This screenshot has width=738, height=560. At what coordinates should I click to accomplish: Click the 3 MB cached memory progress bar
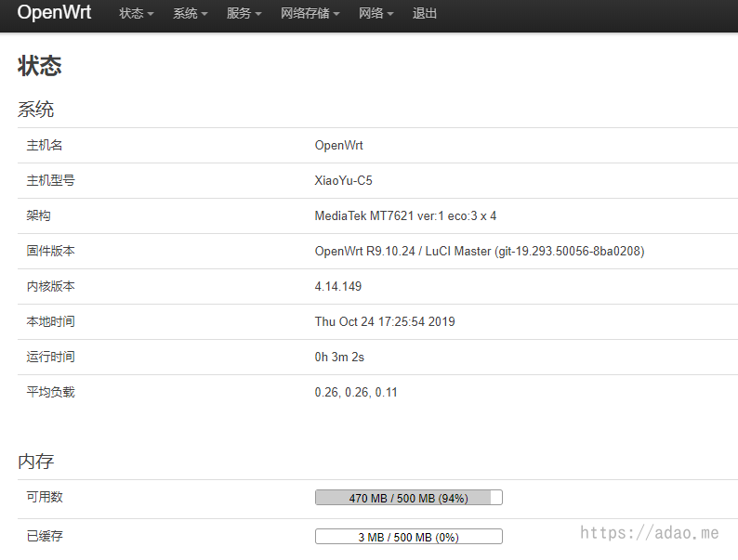click(x=409, y=537)
